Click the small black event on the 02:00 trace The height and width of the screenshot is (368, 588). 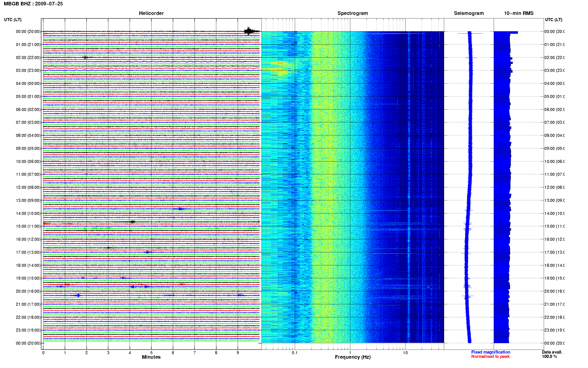click(85, 58)
